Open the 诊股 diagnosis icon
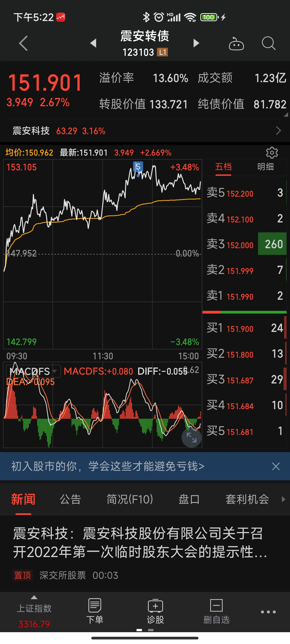 pos(155,612)
